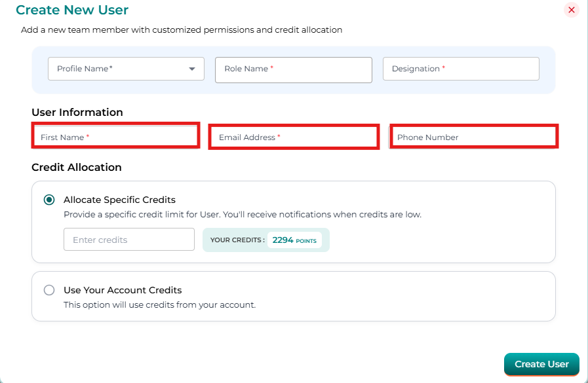Click the Profile Name placeholder label

tap(85, 69)
